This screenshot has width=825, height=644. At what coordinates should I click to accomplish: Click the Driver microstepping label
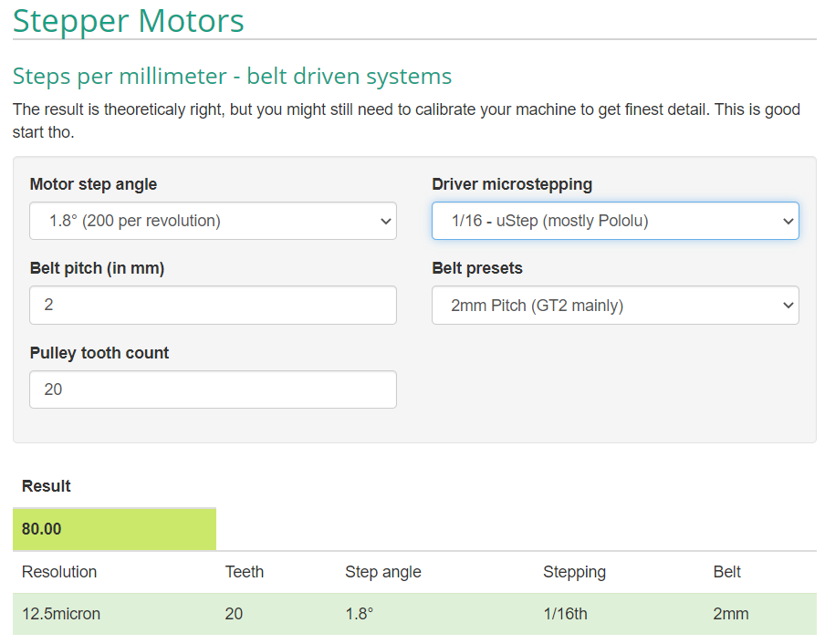(512, 184)
